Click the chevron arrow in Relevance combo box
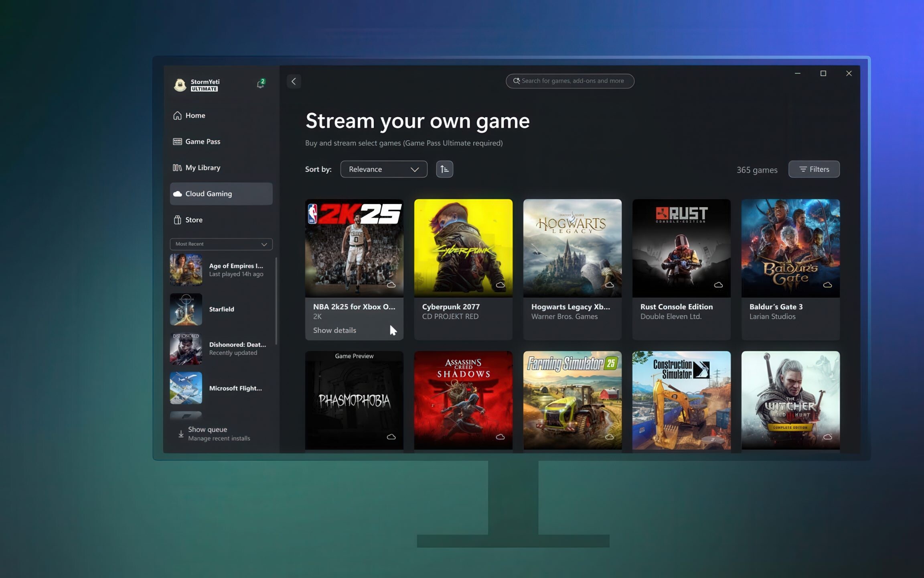This screenshot has width=924, height=578. [415, 170]
